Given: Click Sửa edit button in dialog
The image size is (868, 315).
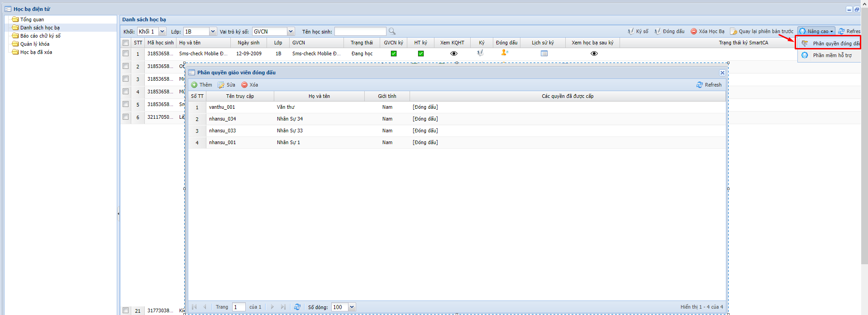Looking at the screenshot, I should click(227, 85).
